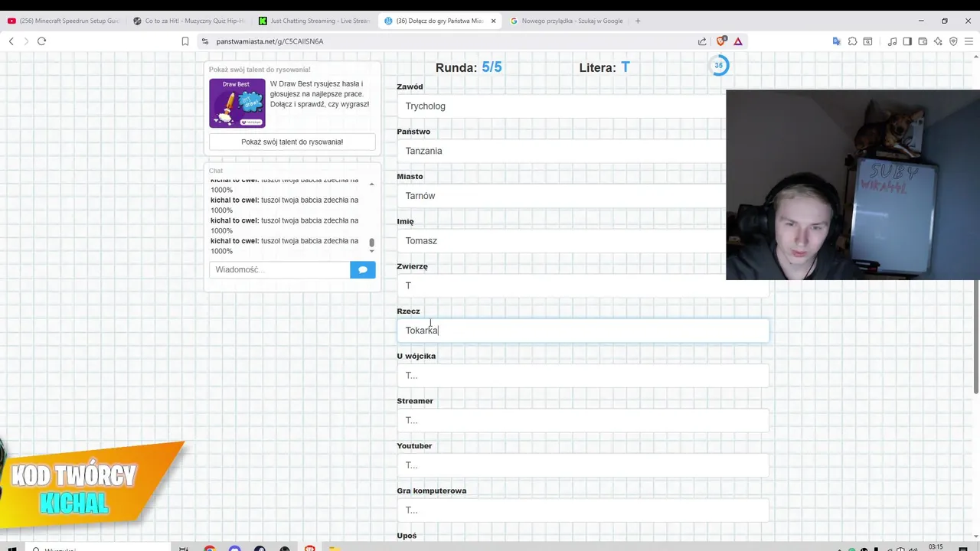Open the music note playlist icon
980x551 pixels.
click(892, 41)
